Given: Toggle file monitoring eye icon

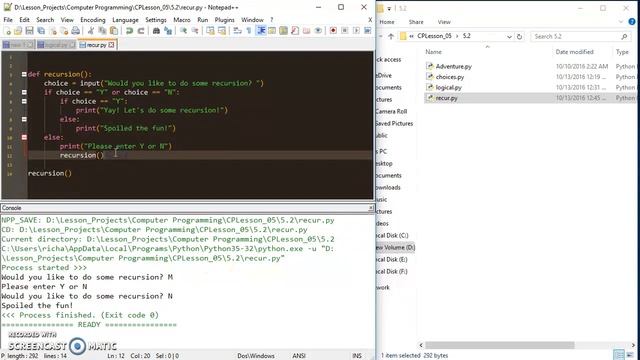Looking at the screenshot, I should (318, 31).
